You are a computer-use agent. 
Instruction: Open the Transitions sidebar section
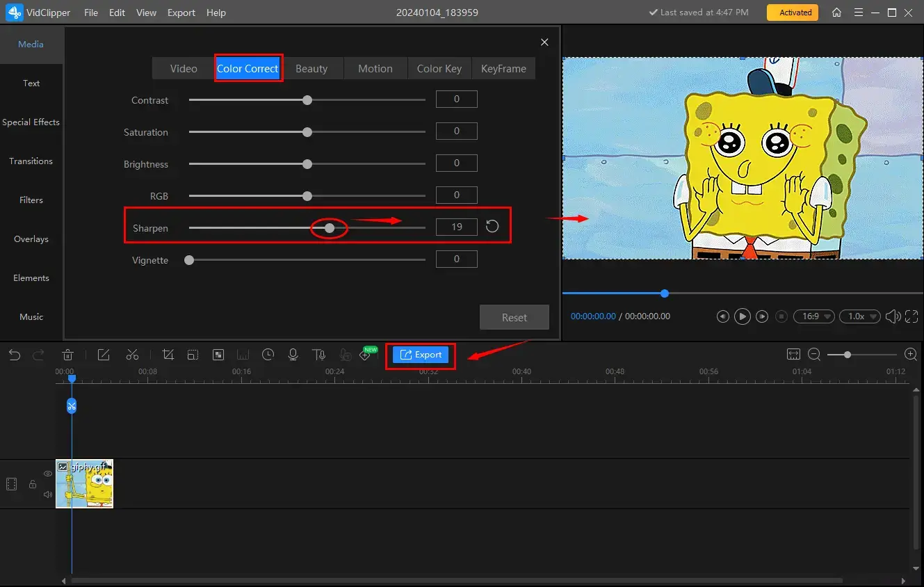(31, 161)
